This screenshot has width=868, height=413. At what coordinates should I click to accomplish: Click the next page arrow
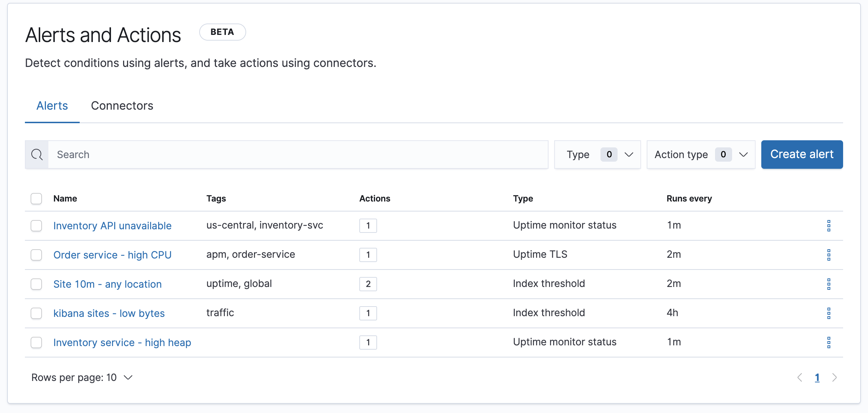coord(834,377)
